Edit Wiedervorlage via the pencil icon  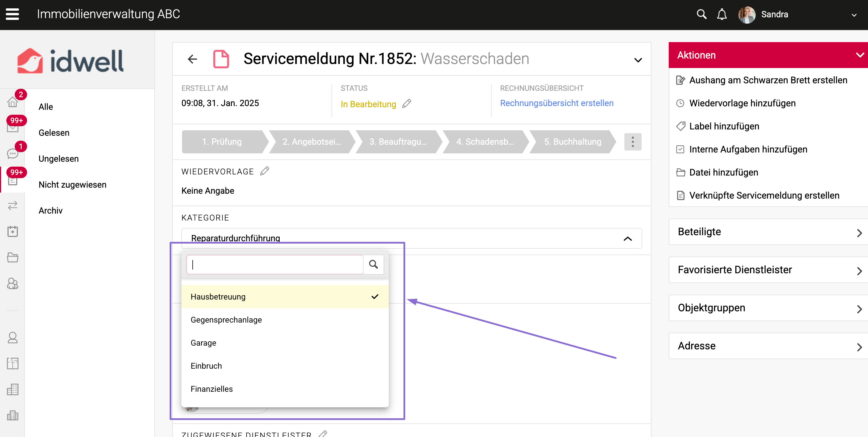pyautogui.click(x=265, y=171)
